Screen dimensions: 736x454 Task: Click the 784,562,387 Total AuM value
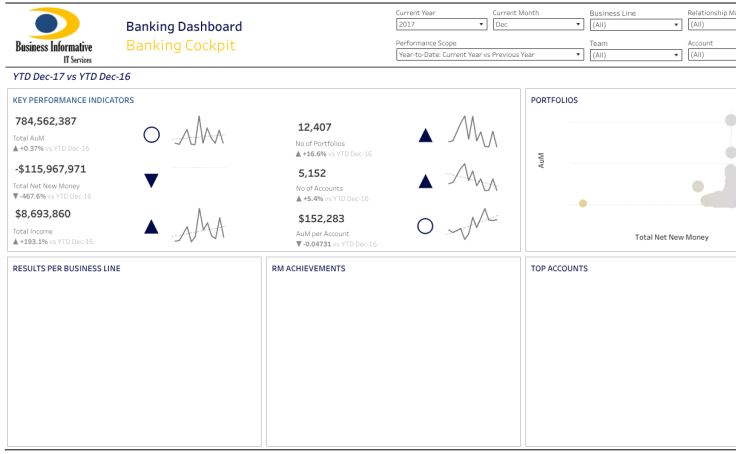[46, 121]
